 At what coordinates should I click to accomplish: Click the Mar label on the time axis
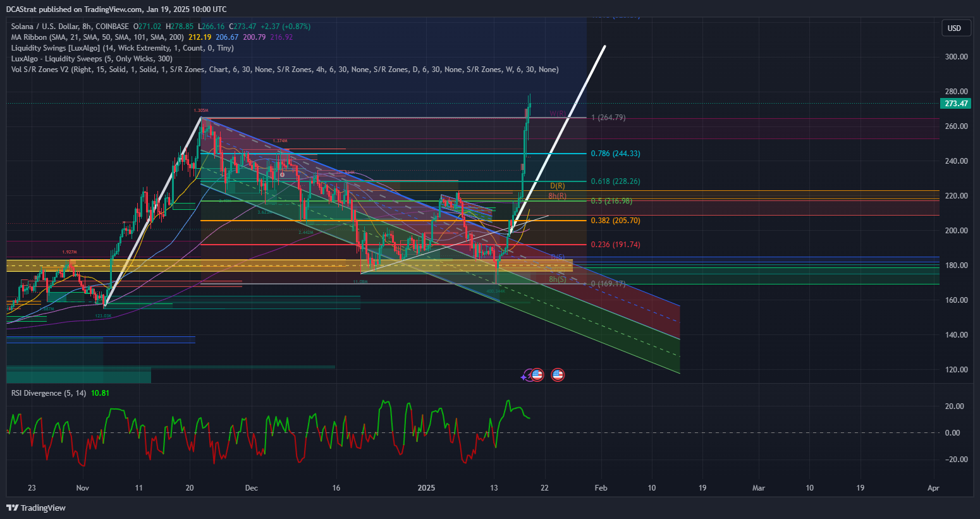[759, 488]
